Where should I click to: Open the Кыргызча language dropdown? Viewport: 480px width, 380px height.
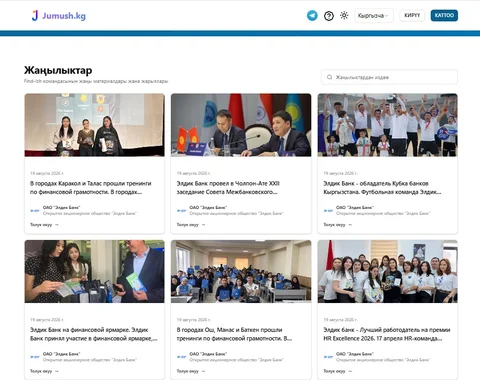374,15
